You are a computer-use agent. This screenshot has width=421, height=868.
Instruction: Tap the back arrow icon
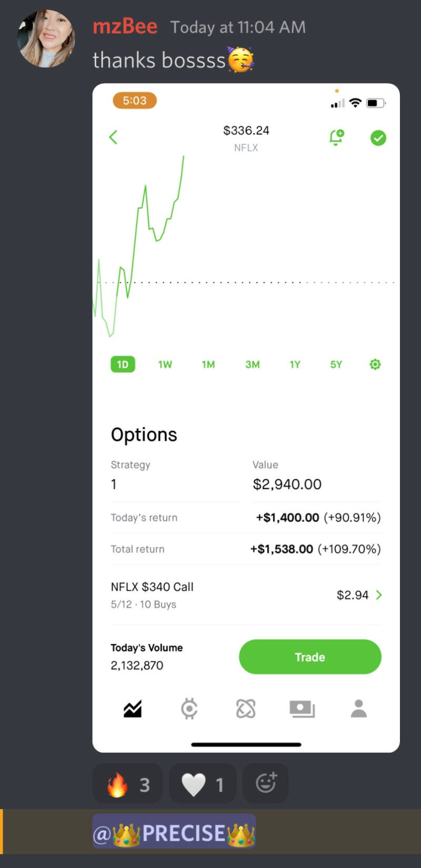[x=113, y=137]
